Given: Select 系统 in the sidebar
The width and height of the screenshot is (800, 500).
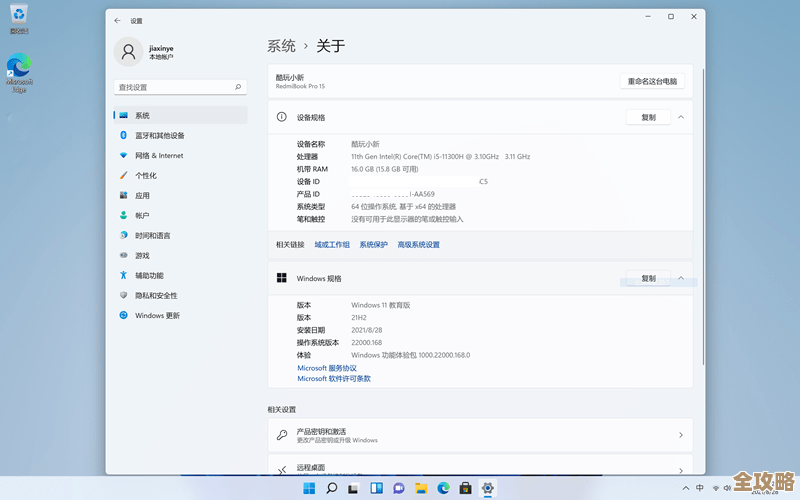Looking at the screenshot, I should (x=181, y=115).
